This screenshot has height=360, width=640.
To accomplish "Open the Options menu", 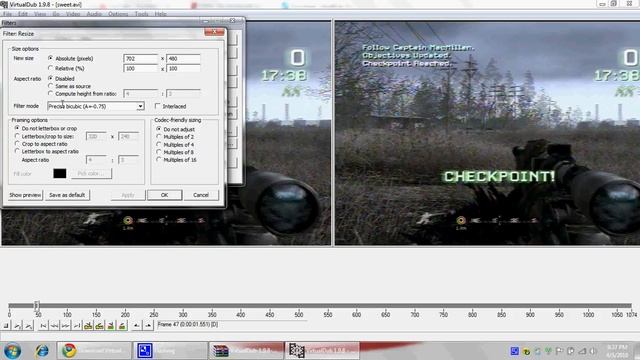I will coord(118,14).
